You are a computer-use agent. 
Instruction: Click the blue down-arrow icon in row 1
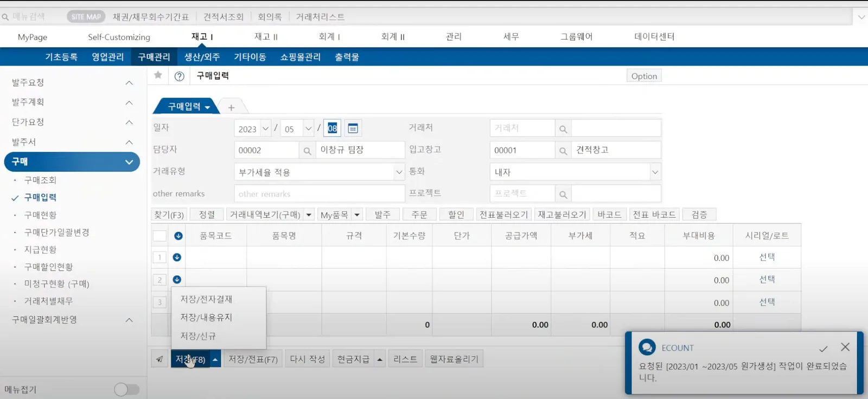[x=177, y=258]
